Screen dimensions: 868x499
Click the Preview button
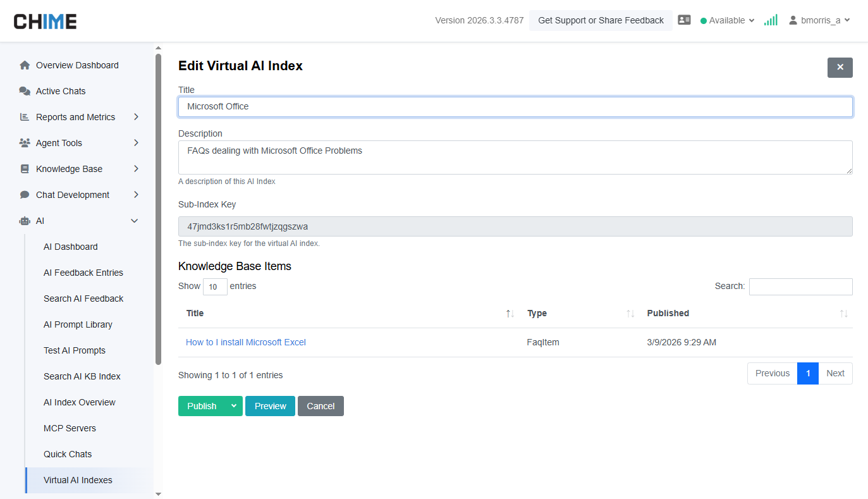point(270,406)
